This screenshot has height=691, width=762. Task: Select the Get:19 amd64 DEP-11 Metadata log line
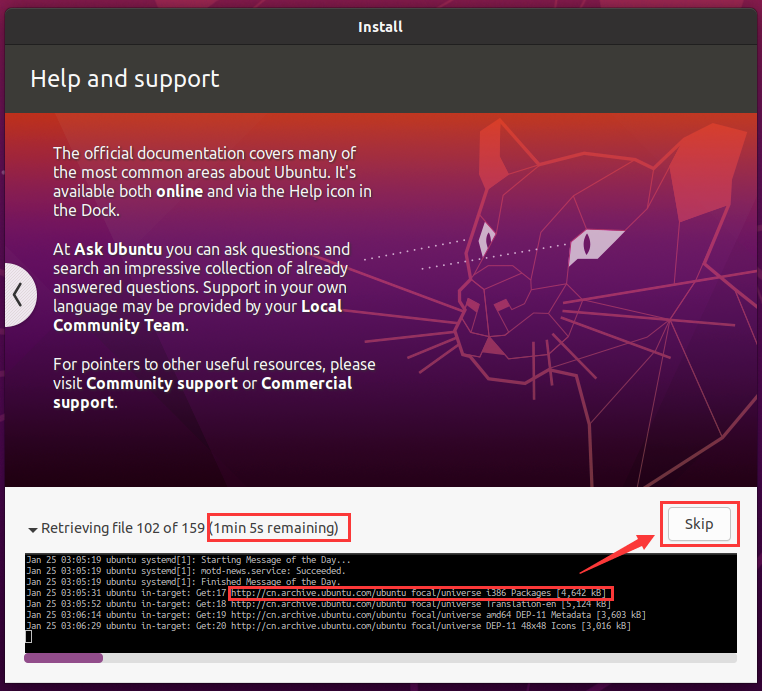(x=336, y=615)
